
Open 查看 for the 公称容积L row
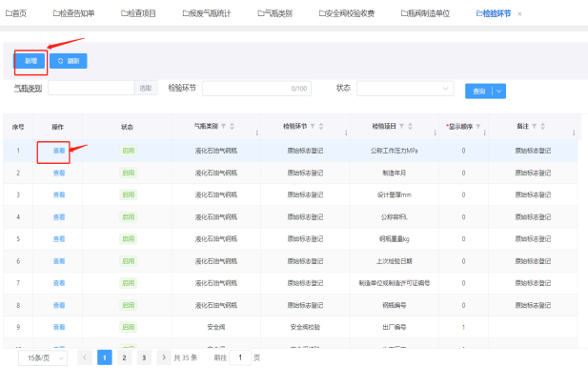click(59, 216)
